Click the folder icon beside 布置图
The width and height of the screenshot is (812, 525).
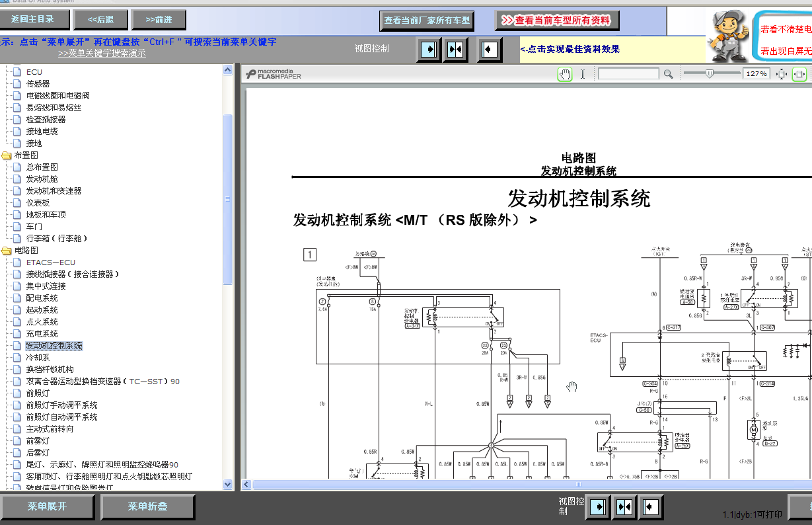coord(7,155)
